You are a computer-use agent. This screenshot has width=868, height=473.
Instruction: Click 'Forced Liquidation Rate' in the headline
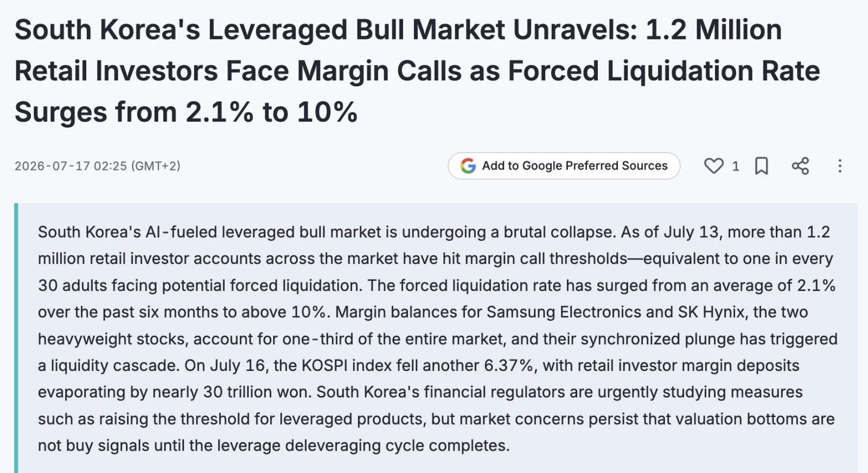pos(665,71)
